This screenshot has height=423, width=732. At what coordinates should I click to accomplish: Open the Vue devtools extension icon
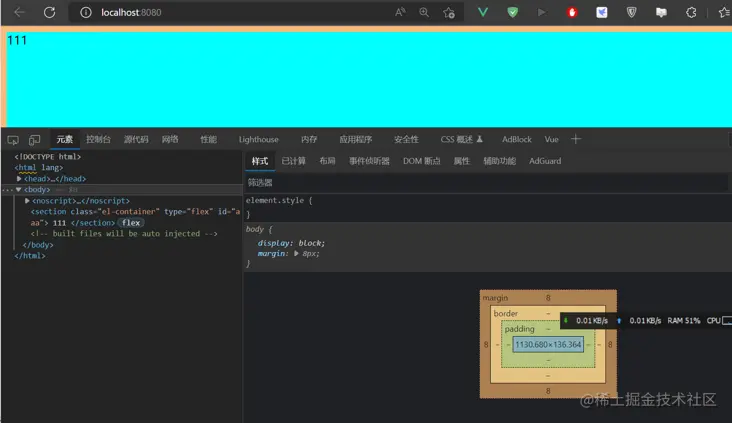[483, 12]
